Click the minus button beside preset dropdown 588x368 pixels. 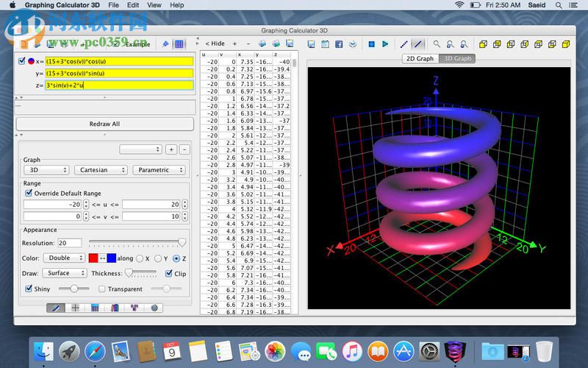pyautogui.click(x=184, y=149)
